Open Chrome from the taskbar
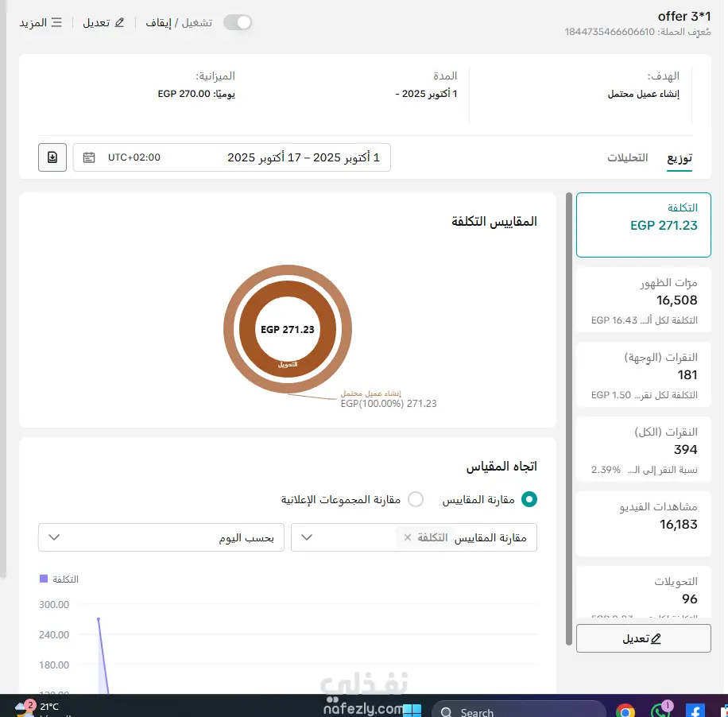The width and height of the screenshot is (728, 717). point(625,711)
